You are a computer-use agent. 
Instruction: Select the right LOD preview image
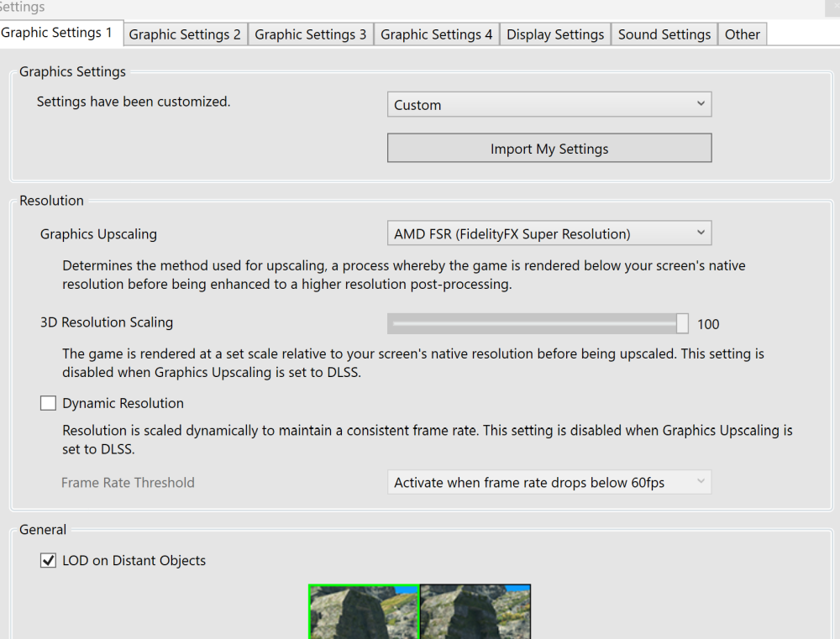point(475,612)
